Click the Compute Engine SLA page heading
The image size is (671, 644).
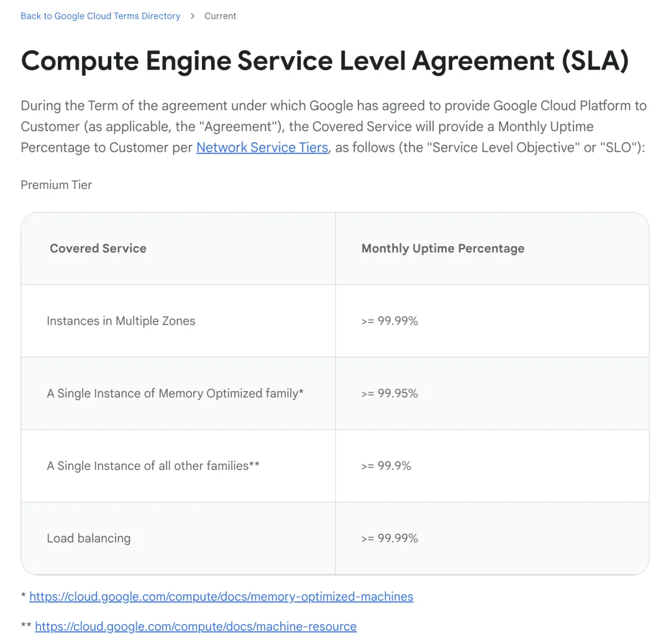[324, 61]
